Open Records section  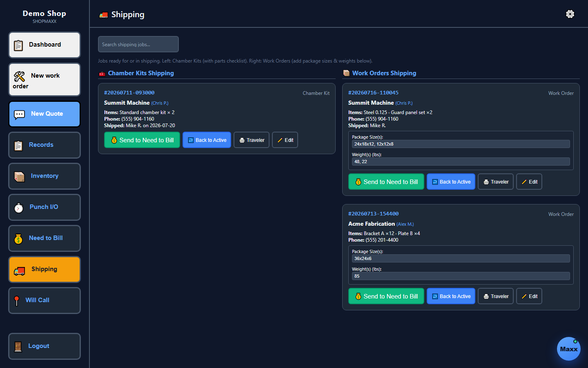[45, 145]
